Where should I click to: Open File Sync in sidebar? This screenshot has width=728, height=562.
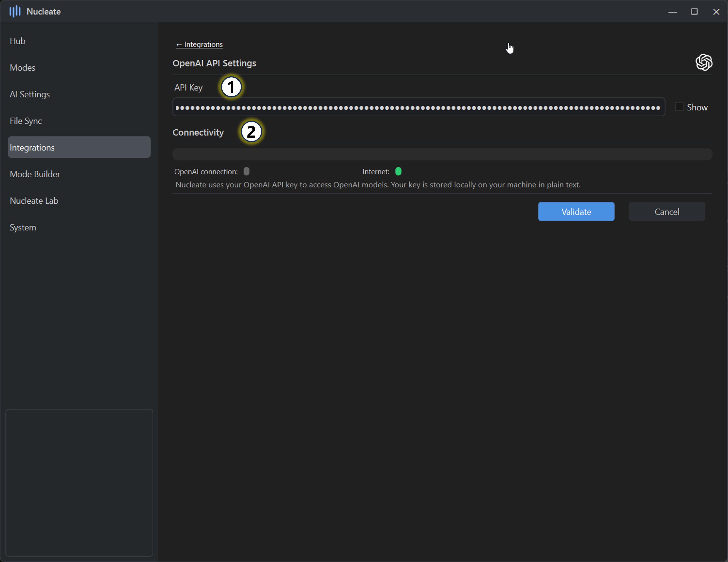pyautogui.click(x=26, y=121)
